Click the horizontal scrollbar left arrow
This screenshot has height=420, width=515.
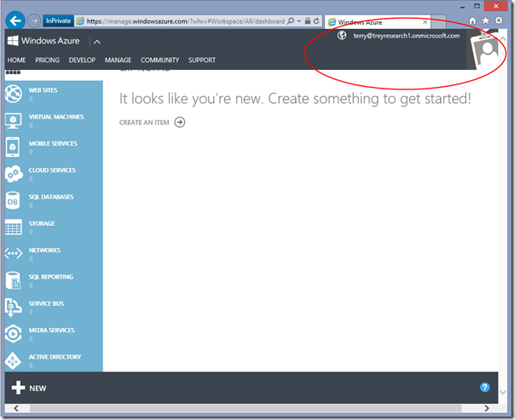(16, 408)
